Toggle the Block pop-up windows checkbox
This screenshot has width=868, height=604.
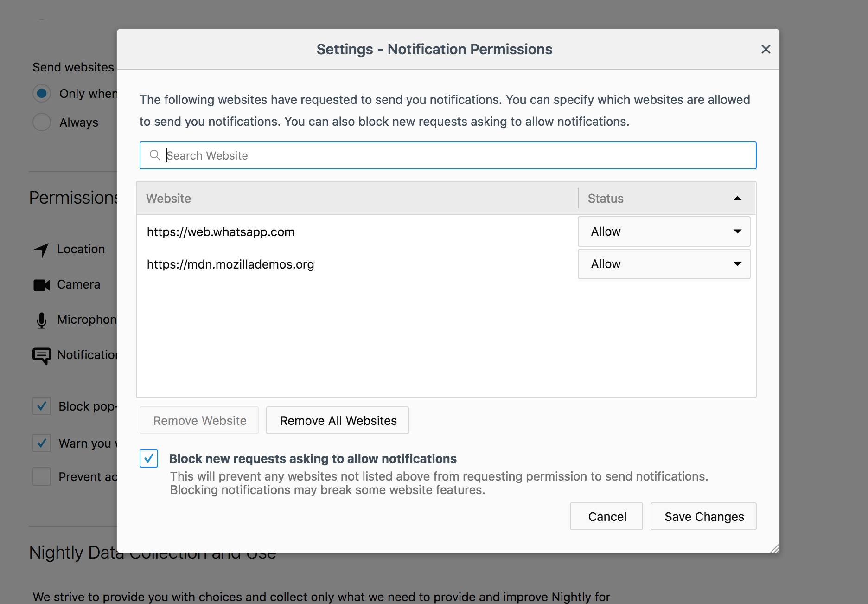coord(42,406)
